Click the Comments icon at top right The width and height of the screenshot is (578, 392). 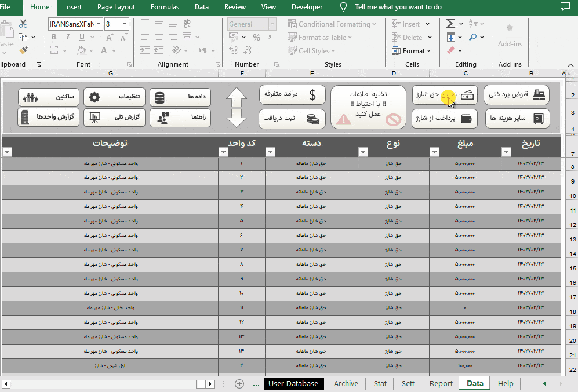(x=564, y=6)
